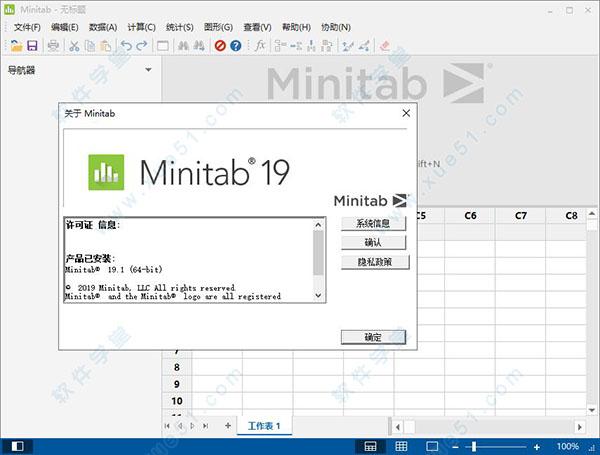Click horizontal scrollbar right arrow
The height and width of the screenshot is (455, 600).
(x=580, y=427)
